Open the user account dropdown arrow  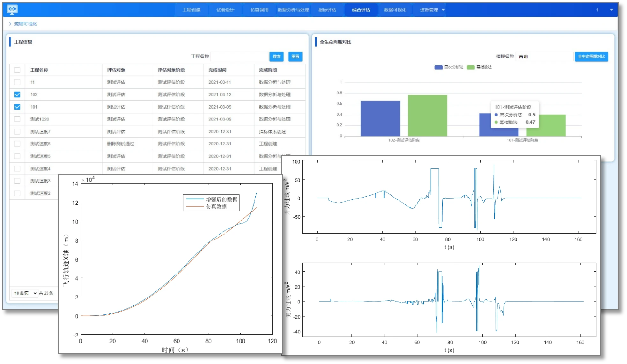(x=611, y=10)
